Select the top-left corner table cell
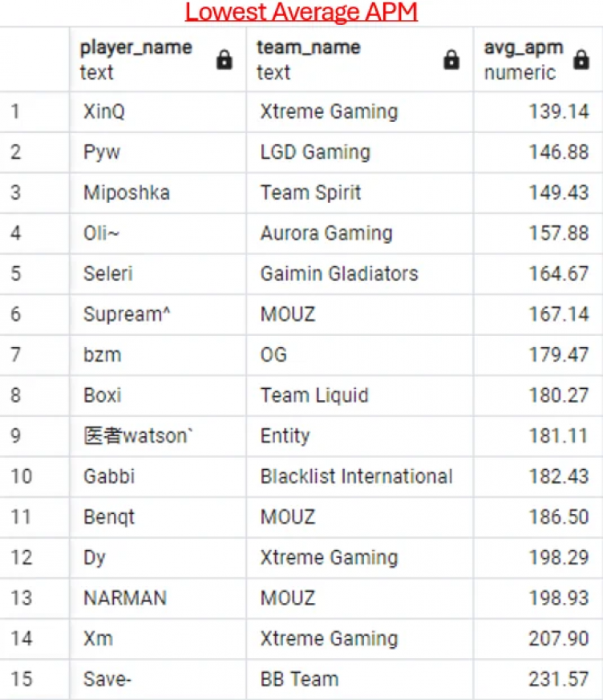This screenshot has height=700, width=603. tap(34, 59)
